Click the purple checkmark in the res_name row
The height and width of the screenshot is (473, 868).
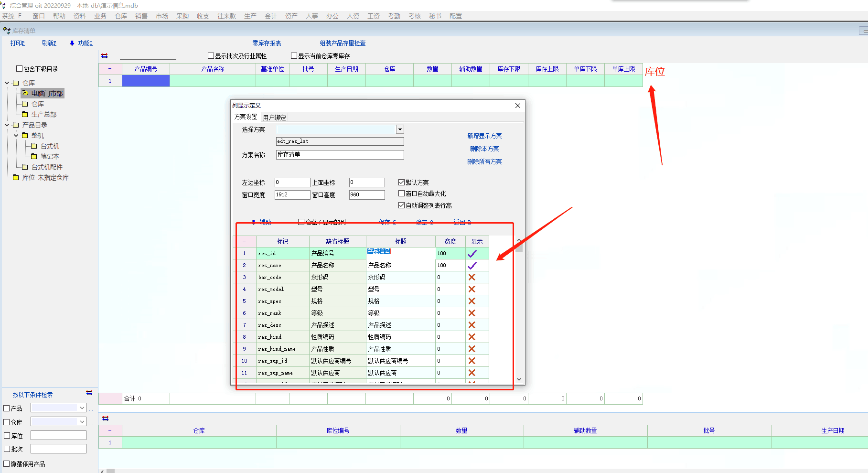(472, 266)
